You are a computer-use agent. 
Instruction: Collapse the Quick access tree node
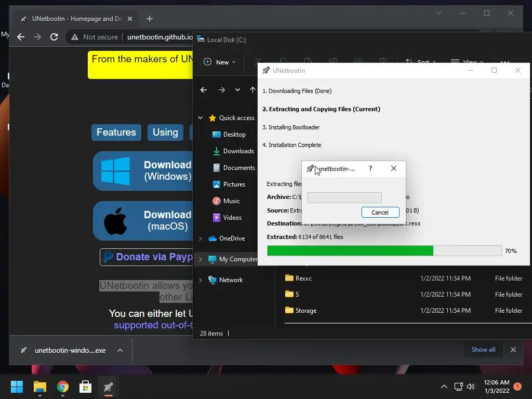click(200, 118)
